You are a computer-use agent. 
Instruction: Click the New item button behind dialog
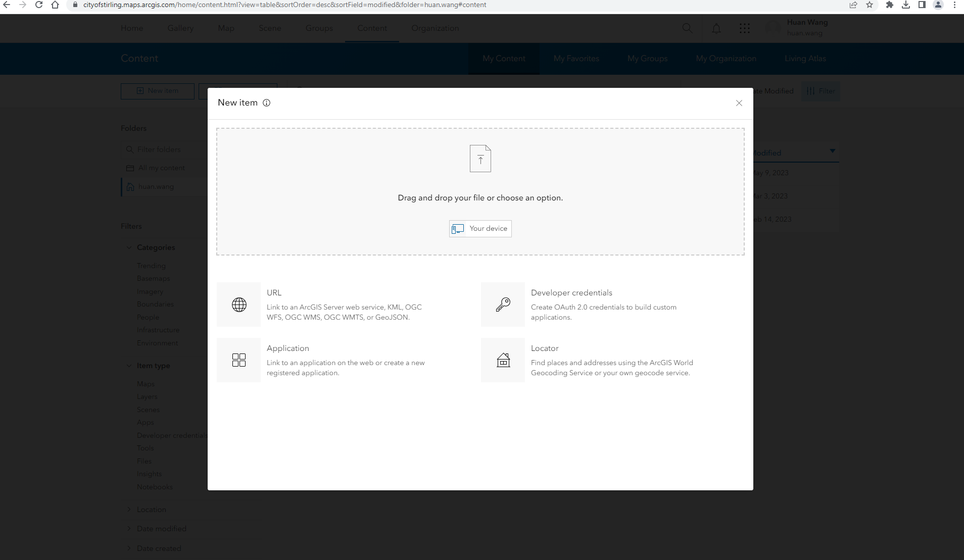(158, 91)
